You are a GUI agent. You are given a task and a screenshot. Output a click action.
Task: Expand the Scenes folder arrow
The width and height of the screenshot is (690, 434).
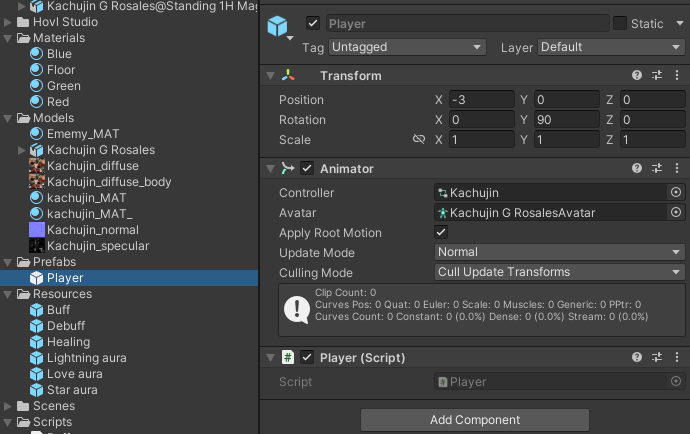7,406
